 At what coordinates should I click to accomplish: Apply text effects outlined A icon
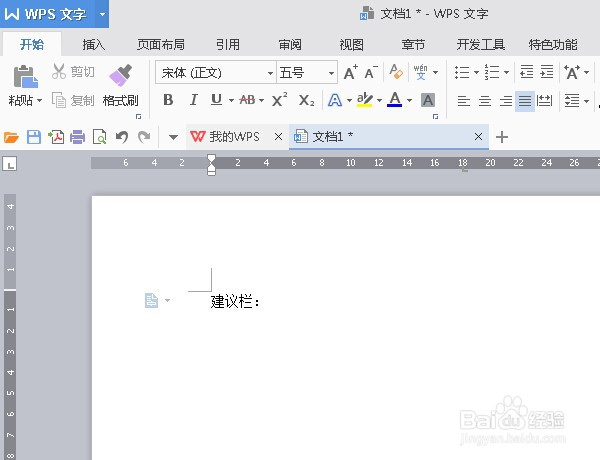coord(335,100)
